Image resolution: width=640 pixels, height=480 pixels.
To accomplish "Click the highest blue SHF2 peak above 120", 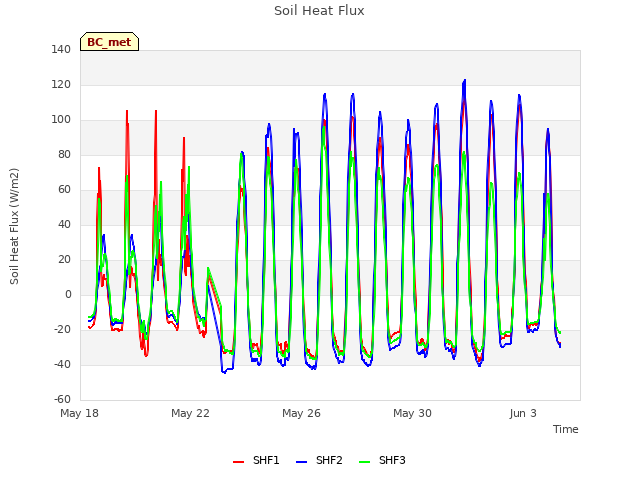I will tap(464, 81).
